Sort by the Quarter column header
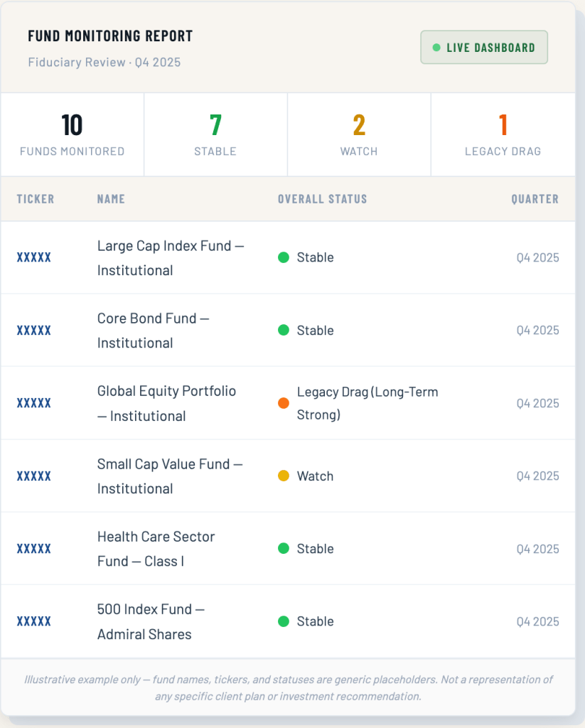 click(x=535, y=199)
